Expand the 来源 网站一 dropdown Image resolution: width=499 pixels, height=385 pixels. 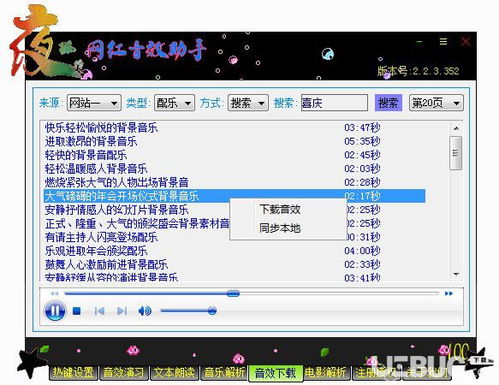94,103
